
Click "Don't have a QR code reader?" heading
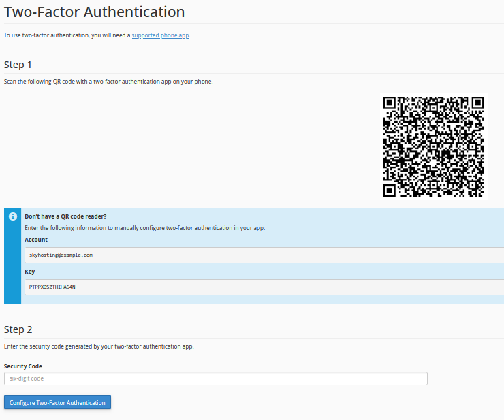coord(65,216)
